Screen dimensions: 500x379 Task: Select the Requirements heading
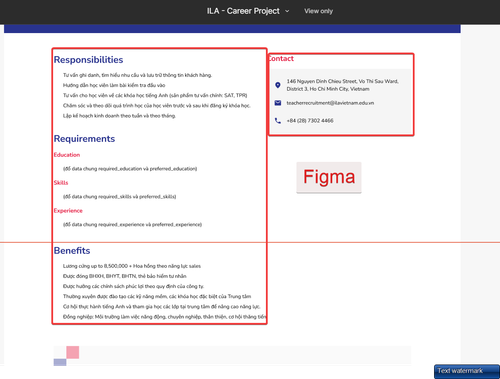[x=84, y=139]
